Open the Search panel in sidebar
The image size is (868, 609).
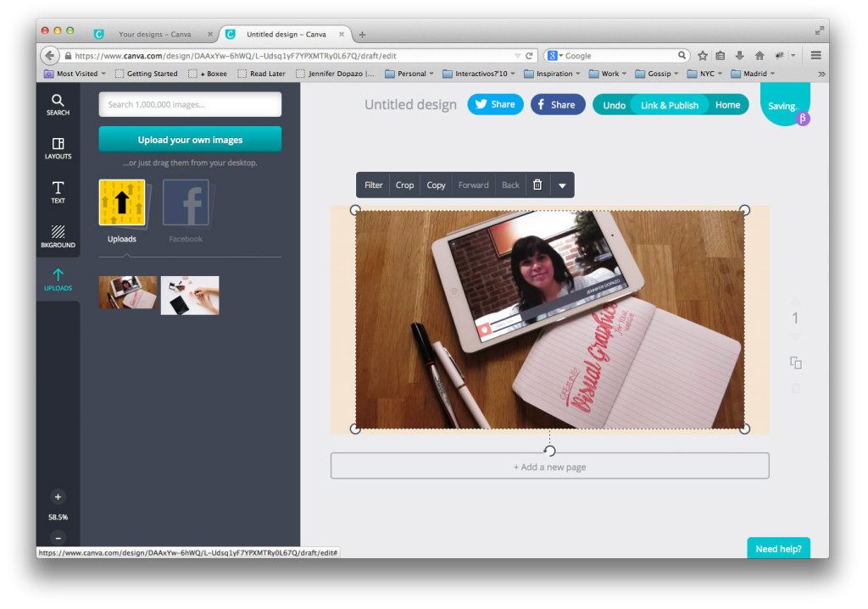click(58, 104)
